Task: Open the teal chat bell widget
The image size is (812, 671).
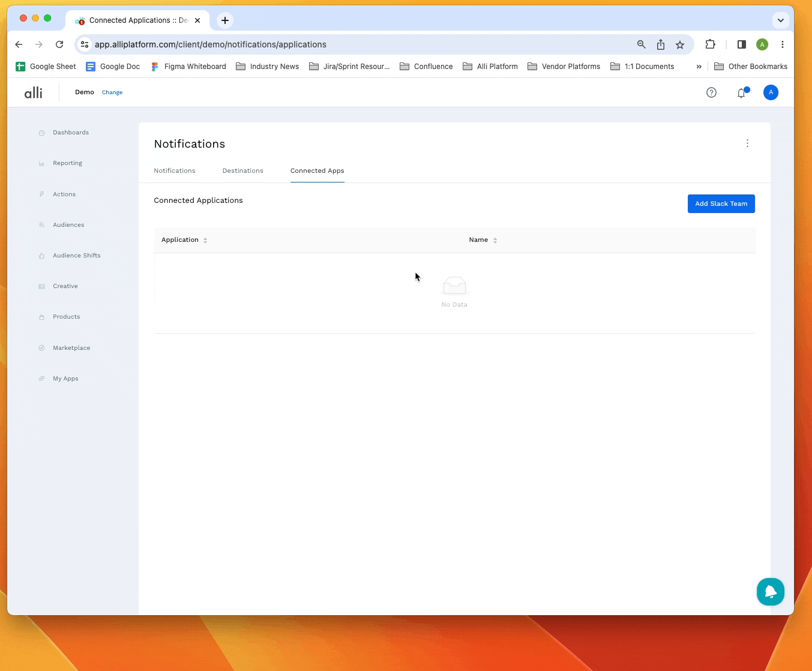Action: [770, 592]
